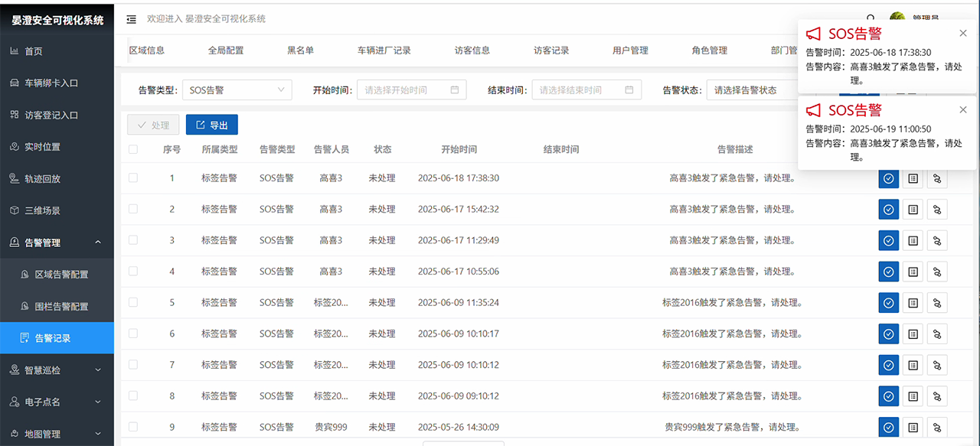The height and width of the screenshot is (446, 980).
Task: Switch to the 访客记录 tab
Action: pyautogui.click(x=551, y=50)
